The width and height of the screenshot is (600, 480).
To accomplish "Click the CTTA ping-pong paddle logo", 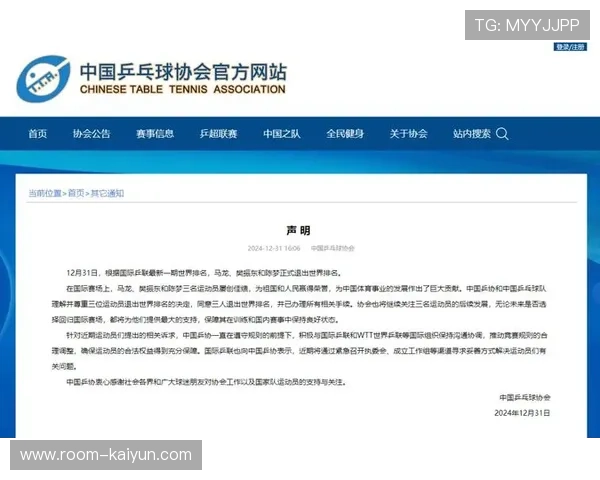I will 43,79.
